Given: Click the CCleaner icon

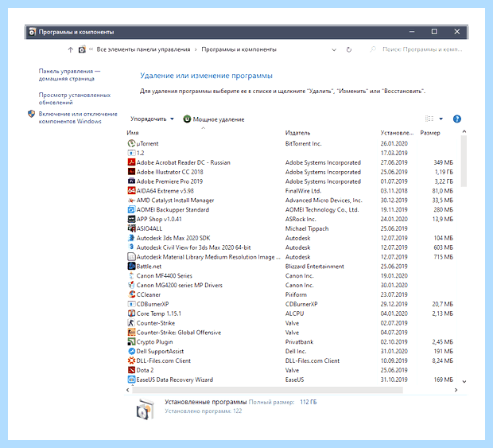Looking at the screenshot, I should pos(131,294).
